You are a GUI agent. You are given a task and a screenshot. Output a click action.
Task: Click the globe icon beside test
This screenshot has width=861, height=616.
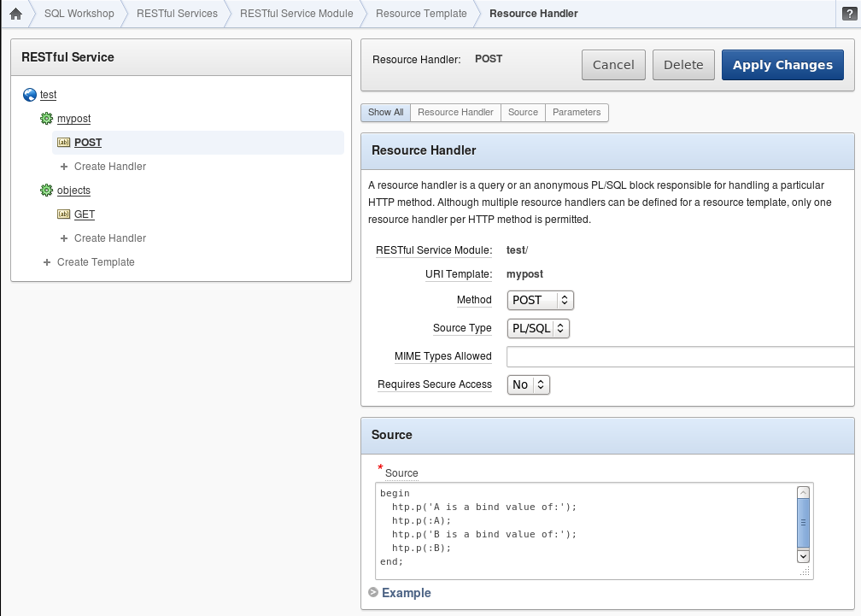coord(30,95)
